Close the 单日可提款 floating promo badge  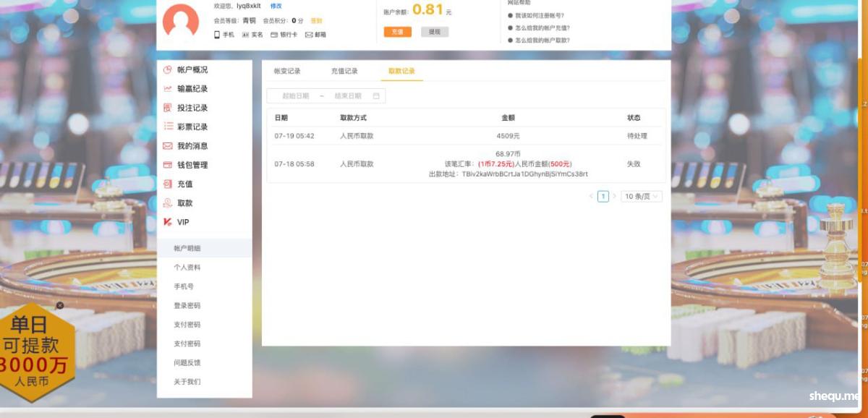[60, 305]
